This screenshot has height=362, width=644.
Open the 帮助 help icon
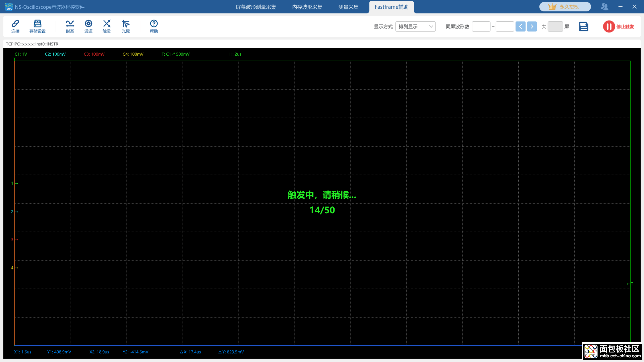tap(154, 26)
